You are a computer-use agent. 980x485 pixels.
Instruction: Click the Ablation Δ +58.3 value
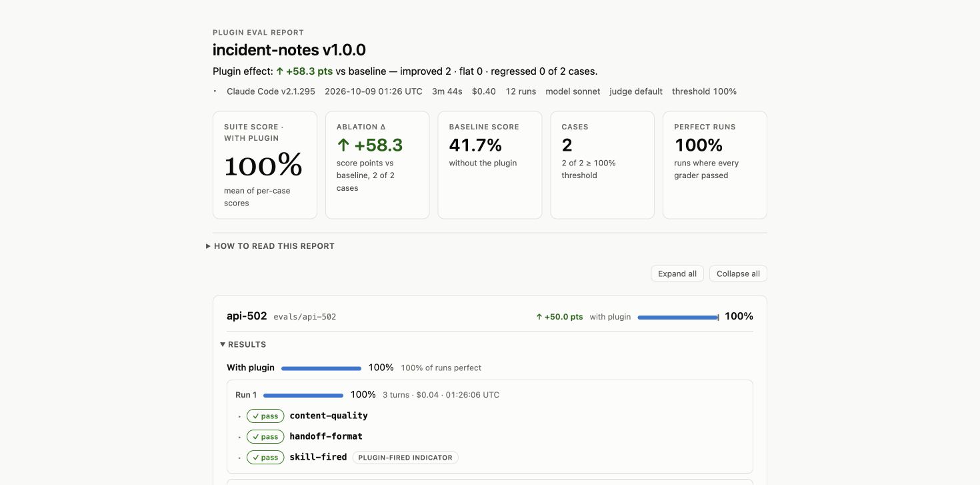370,145
